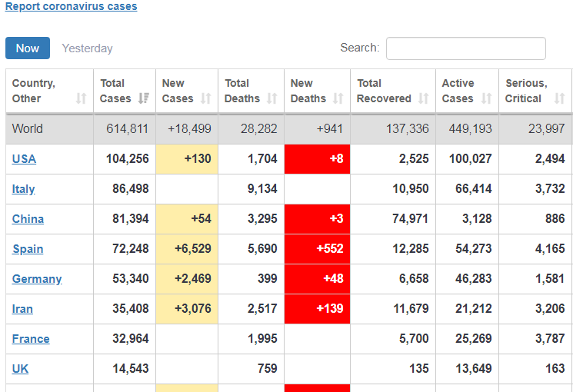Switch to the Yesterday tab
Image resolution: width=573 pixels, height=392 pixels.
tap(87, 48)
